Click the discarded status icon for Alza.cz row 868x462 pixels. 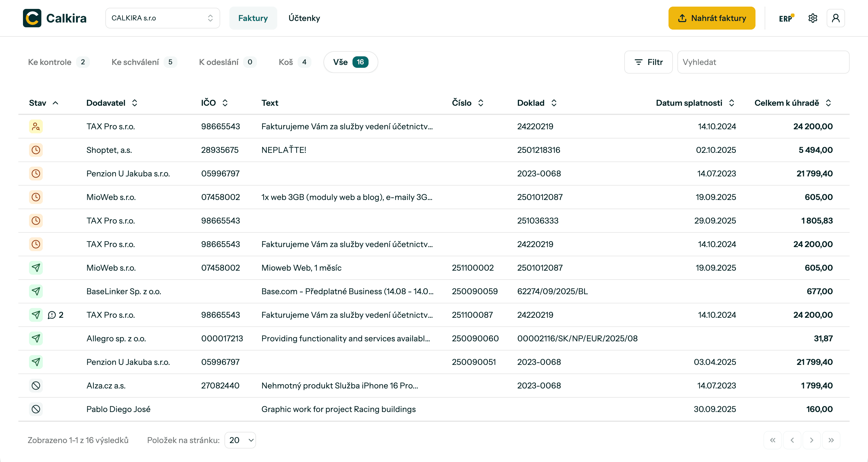[36, 386]
